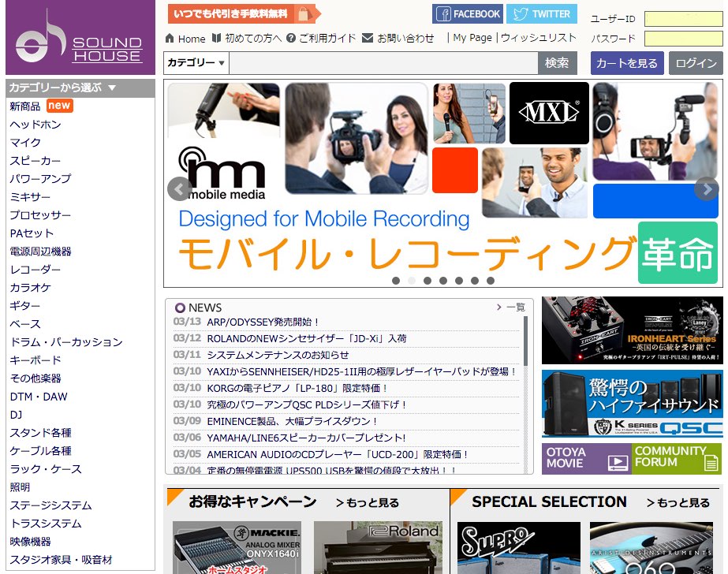Screen dimensions: 728x574
Task: Click the main search text field
Action: point(383,62)
